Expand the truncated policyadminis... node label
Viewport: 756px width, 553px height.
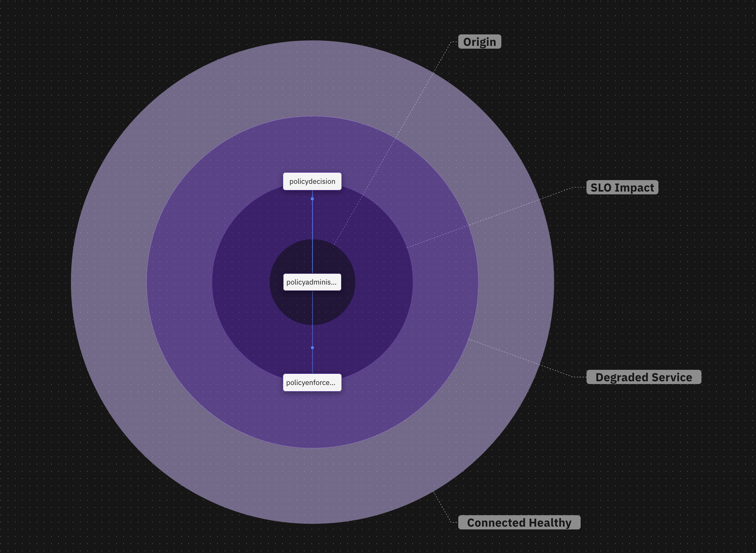click(x=312, y=282)
